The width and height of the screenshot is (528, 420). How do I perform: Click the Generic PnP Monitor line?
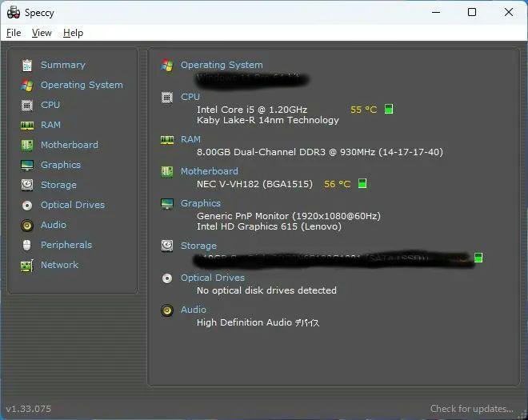[x=289, y=216]
